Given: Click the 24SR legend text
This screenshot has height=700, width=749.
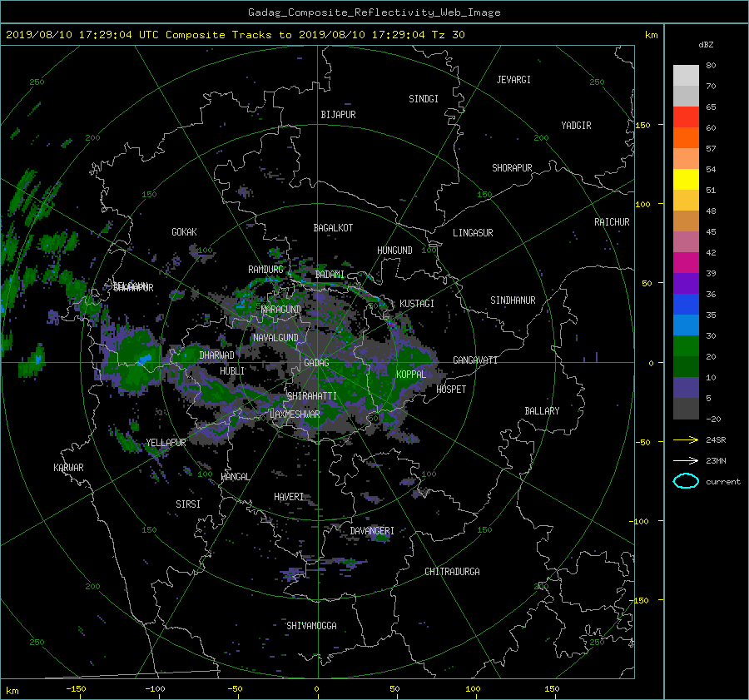Looking at the screenshot, I should click(716, 440).
